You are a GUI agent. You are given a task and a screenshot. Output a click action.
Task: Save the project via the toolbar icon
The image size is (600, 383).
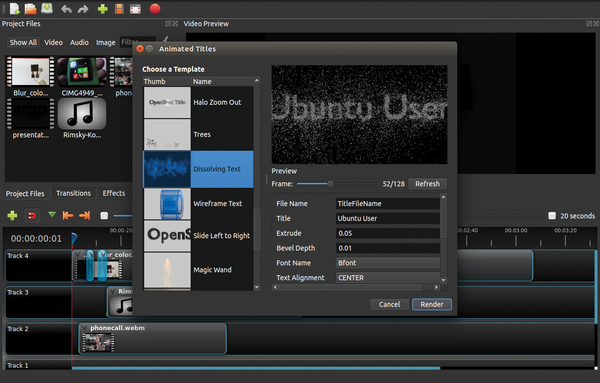pyautogui.click(x=47, y=8)
